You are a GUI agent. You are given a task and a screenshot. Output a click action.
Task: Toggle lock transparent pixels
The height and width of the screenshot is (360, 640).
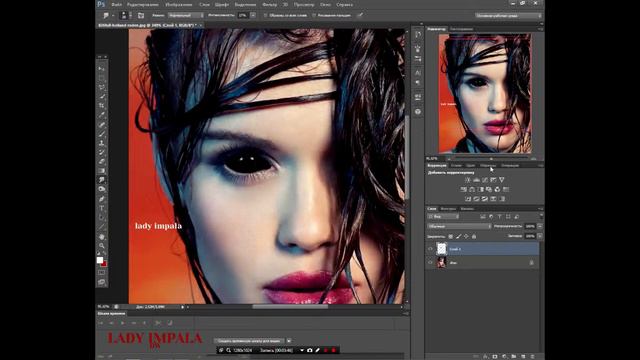pos(451,236)
